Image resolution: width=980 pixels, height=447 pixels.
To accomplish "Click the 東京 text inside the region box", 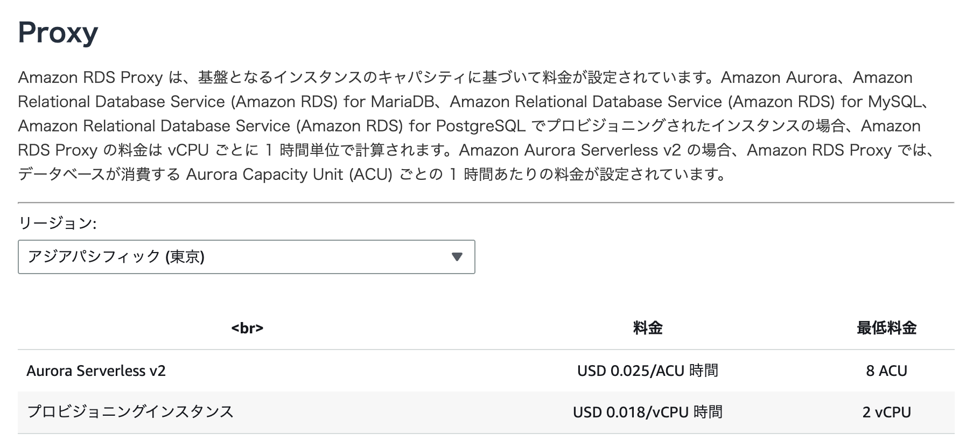I will point(183,257).
